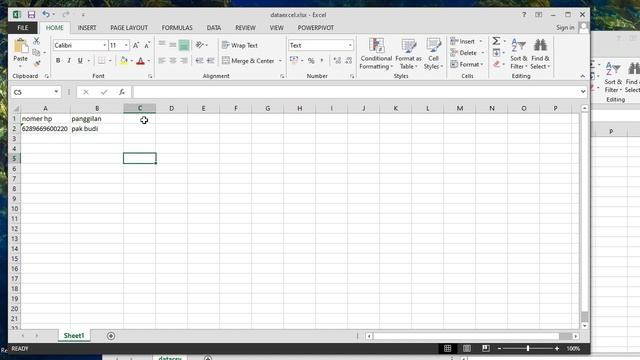Toggle Align Left

(162, 61)
